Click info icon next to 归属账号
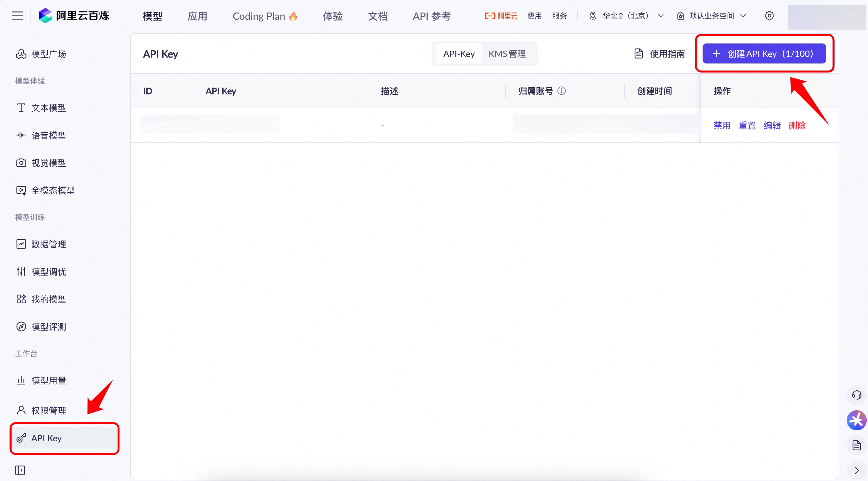Screen dimensions: 868x481 (x=561, y=91)
